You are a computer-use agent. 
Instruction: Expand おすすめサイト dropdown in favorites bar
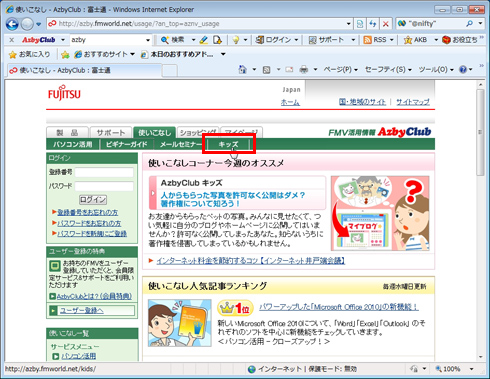point(132,54)
